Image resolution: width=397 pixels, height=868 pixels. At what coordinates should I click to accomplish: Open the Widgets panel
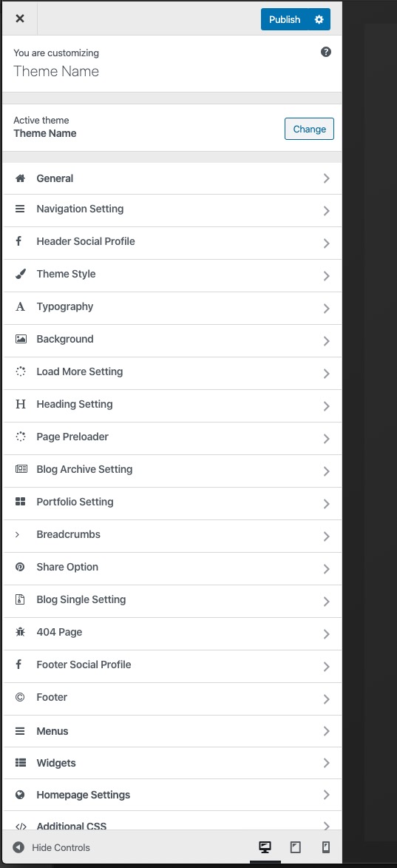coord(172,763)
